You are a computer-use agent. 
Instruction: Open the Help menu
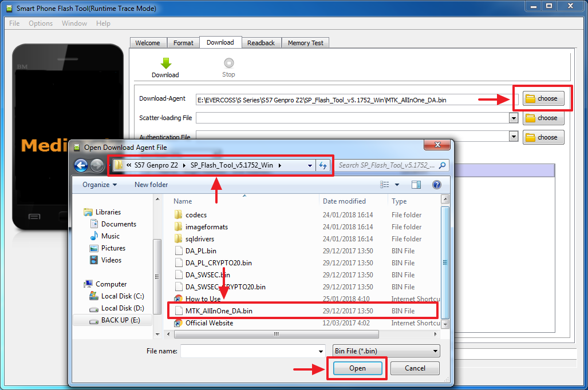103,23
